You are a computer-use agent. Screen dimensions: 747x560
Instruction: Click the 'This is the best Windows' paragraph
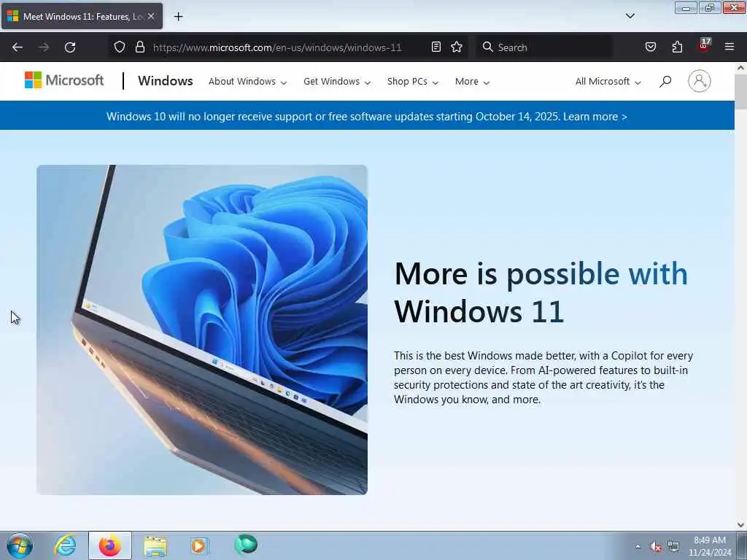(x=543, y=378)
